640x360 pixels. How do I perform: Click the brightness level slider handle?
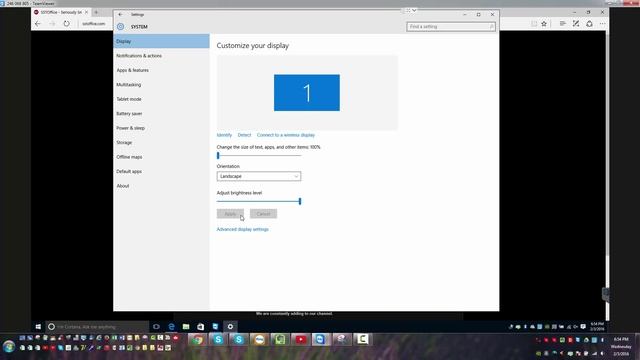coord(300,201)
